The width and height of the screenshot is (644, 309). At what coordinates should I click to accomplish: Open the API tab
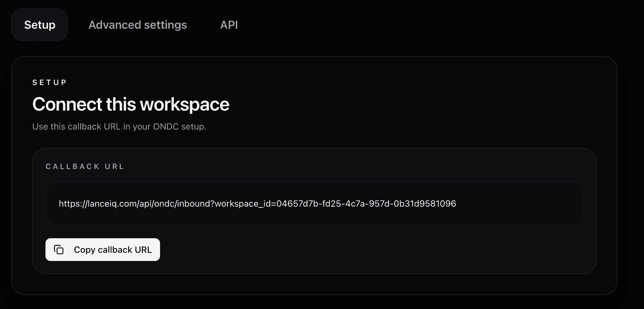click(x=230, y=25)
